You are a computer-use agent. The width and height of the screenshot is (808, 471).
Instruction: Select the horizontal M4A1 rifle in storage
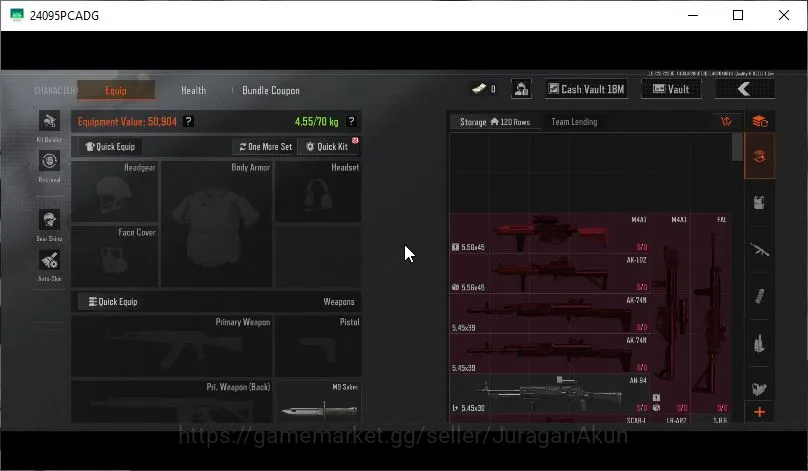point(549,233)
